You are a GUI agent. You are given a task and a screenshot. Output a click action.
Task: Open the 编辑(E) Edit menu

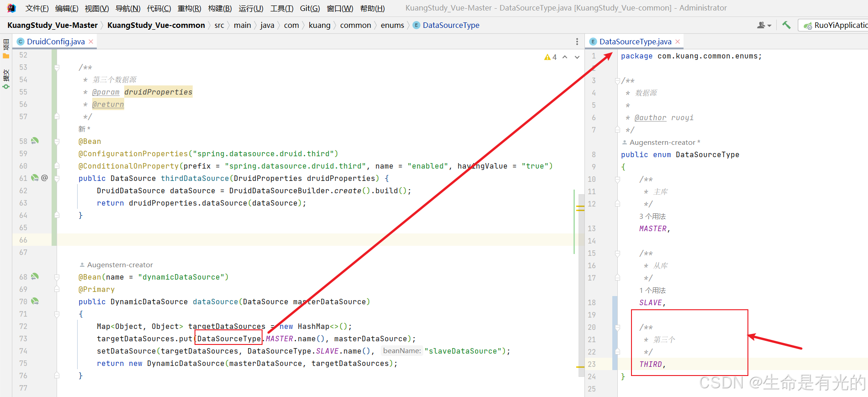pyautogui.click(x=67, y=8)
